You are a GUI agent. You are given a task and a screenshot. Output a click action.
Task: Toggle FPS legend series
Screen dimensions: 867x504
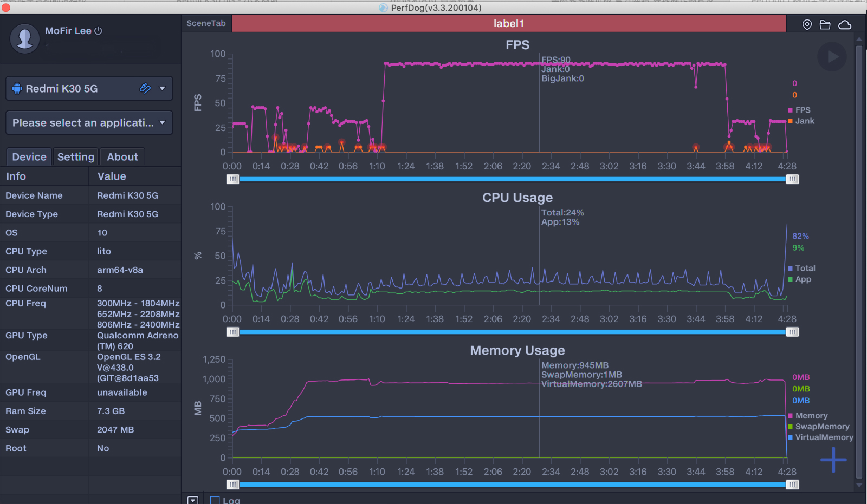pyautogui.click(x=799, y=110)
